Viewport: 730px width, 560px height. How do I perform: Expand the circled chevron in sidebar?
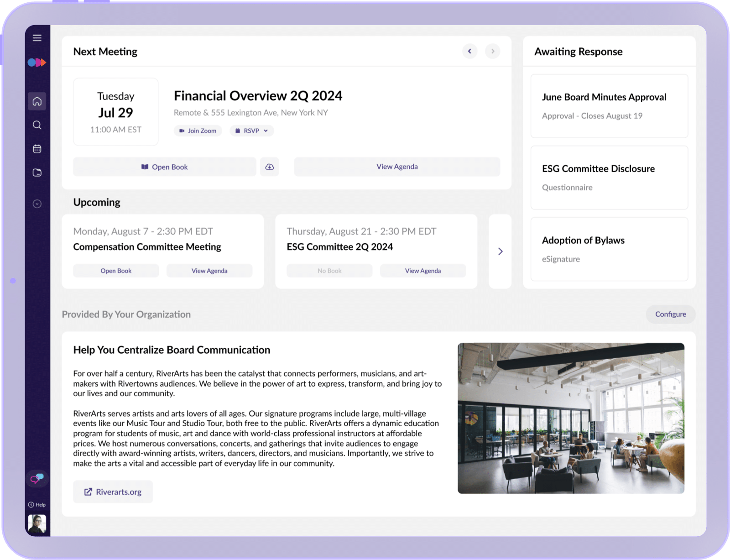(x=37, y=204)
